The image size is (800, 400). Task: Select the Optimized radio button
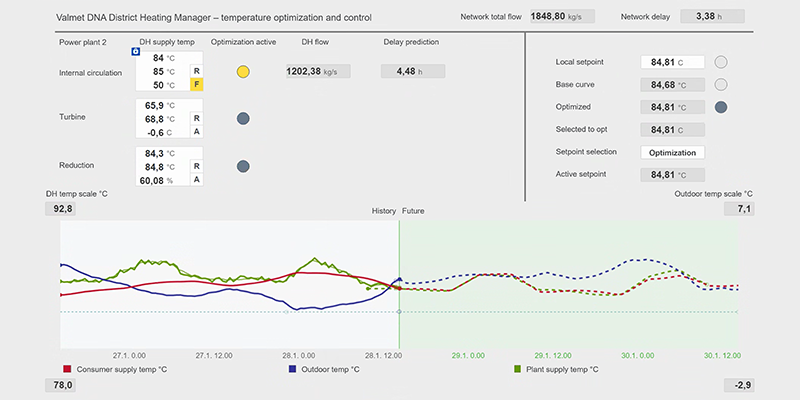tap(721, 107)
